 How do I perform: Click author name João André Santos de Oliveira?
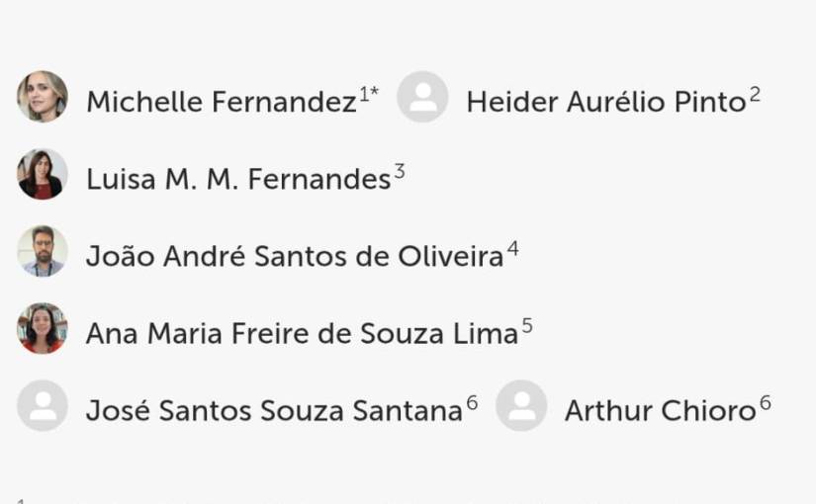tap(294, 257)
